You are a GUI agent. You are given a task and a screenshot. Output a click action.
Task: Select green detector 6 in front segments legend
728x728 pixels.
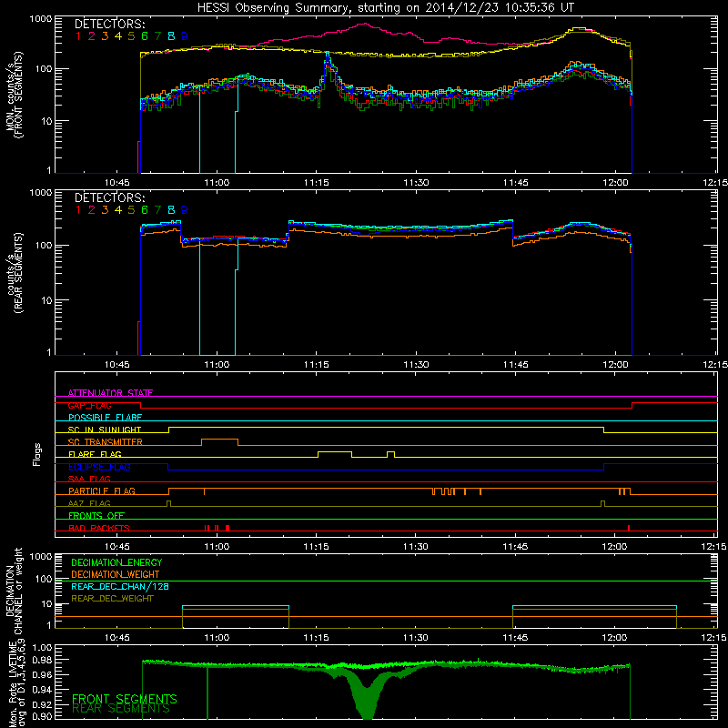145,36
